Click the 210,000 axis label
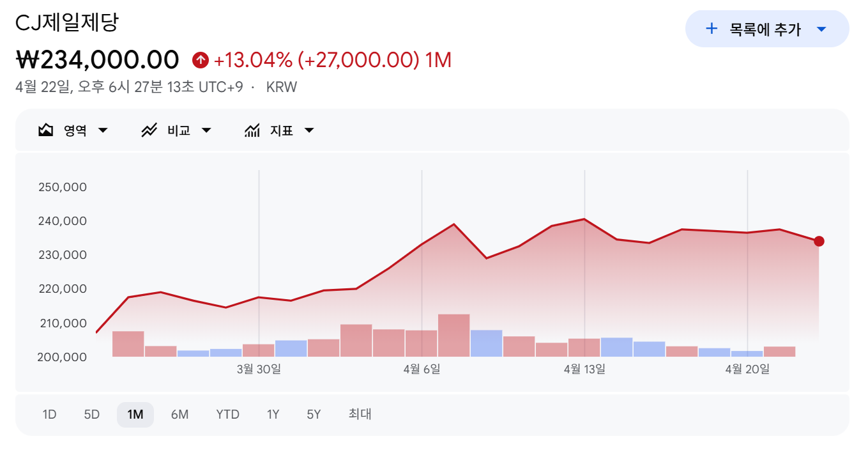The image size is (868, 450). (63, 323)
